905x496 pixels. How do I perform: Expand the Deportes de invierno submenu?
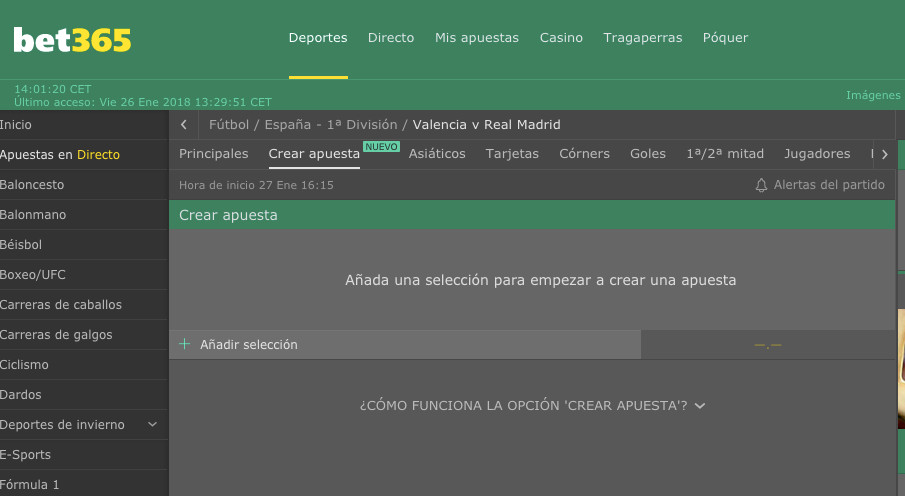[x=152, y=425]
